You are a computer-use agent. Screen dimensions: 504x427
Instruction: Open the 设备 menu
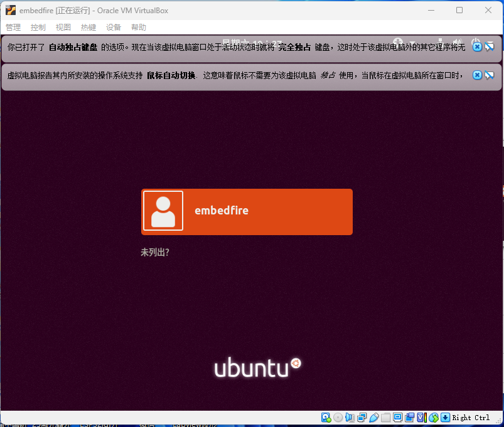[114, 28]
